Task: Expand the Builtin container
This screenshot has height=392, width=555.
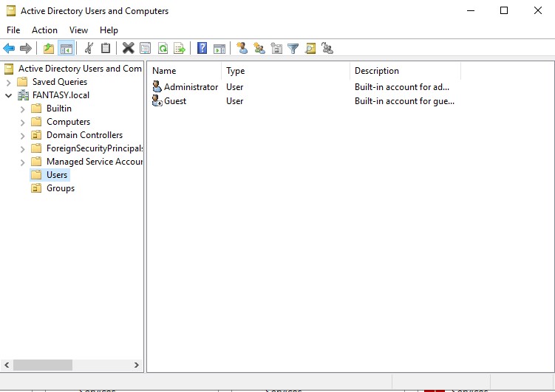Action: [23, 109]
